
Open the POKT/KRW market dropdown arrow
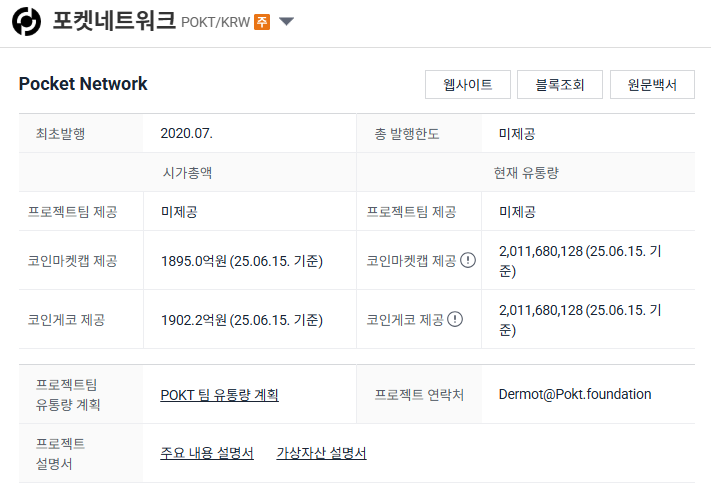pyautogui.click(x=287, y=21)
